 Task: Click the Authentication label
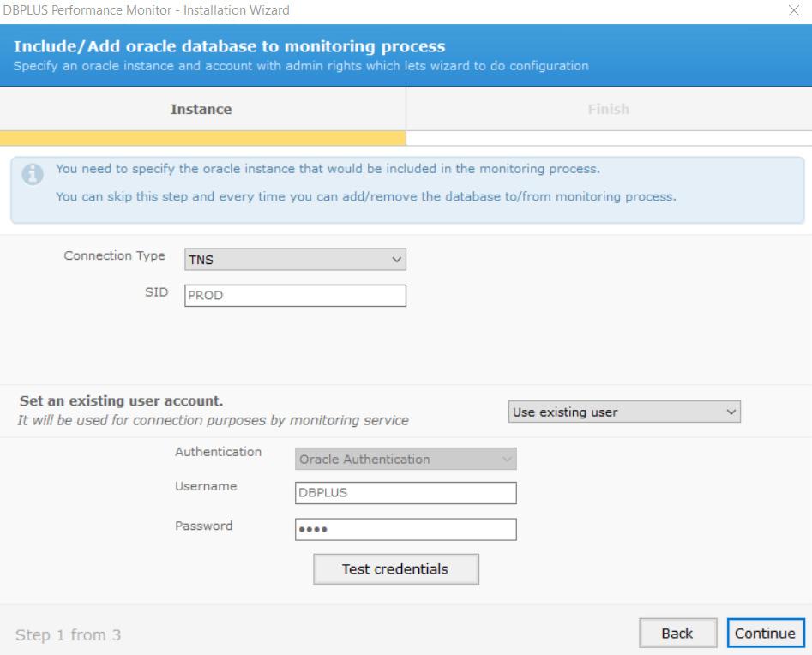click(x=218, y=452)
